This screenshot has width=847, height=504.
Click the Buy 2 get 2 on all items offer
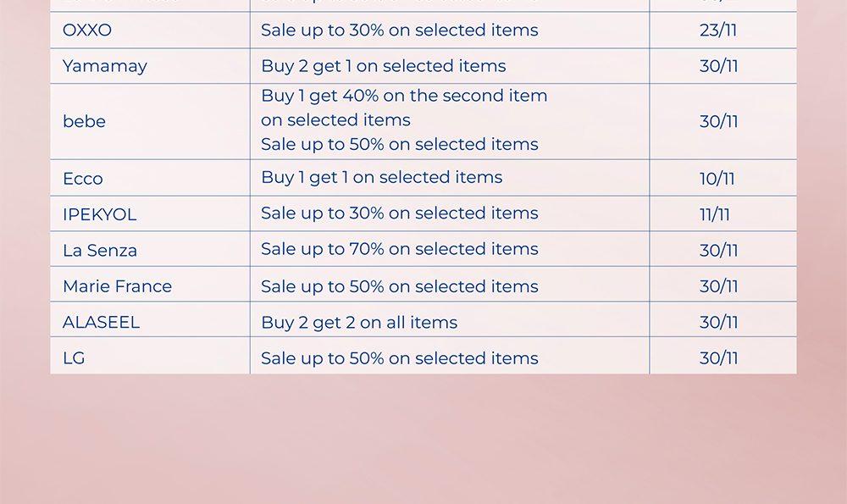[x=359, y=323]
